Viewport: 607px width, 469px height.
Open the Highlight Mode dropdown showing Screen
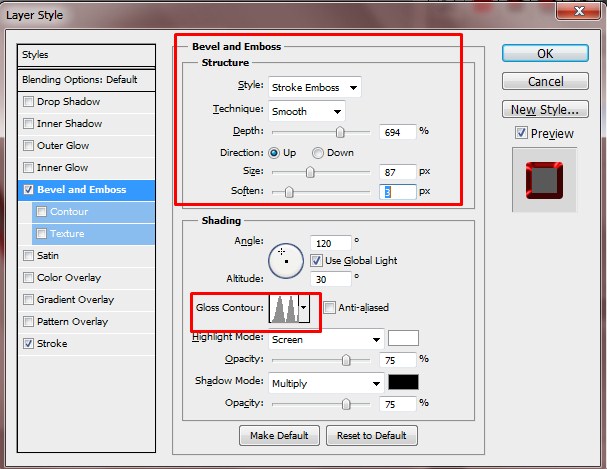(326, 340)
